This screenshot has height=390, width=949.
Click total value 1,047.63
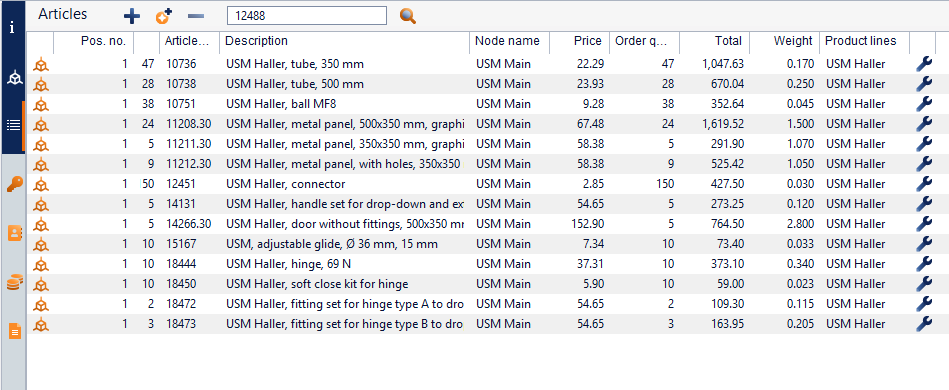tap(724, 64)
